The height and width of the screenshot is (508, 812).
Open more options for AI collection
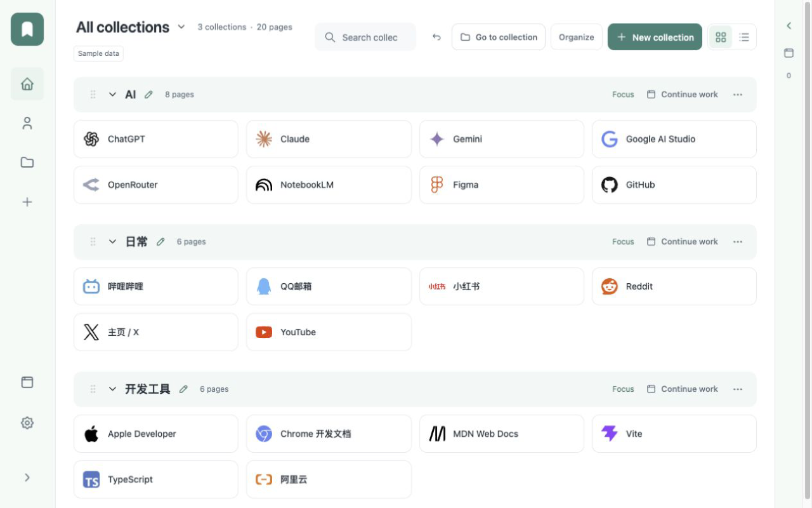click(738, 95)
